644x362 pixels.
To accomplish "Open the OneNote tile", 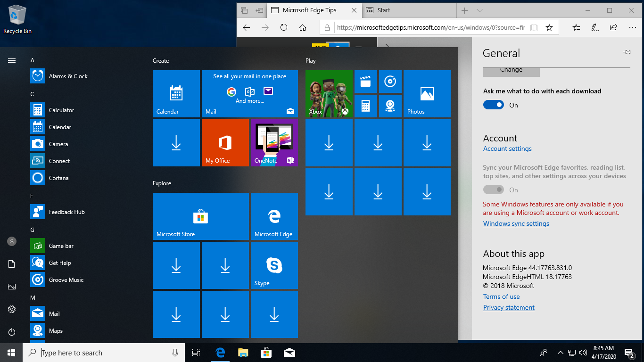I will coord(274,143).
